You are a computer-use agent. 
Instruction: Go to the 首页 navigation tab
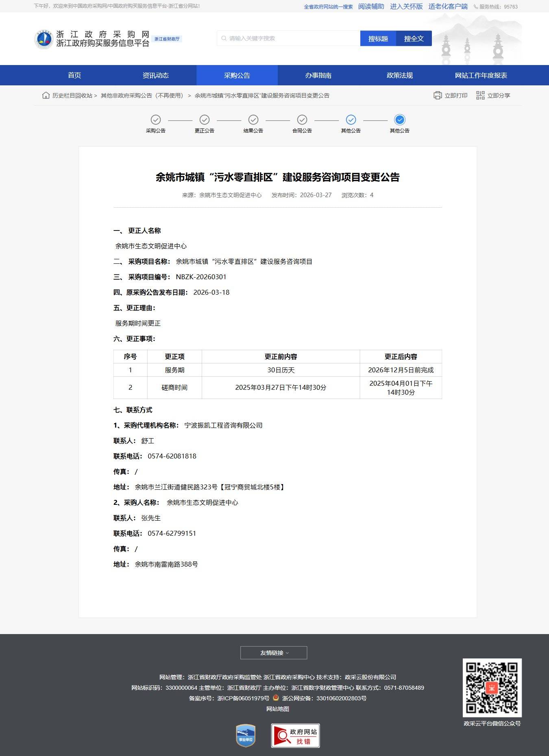click(x=74, y=75)
